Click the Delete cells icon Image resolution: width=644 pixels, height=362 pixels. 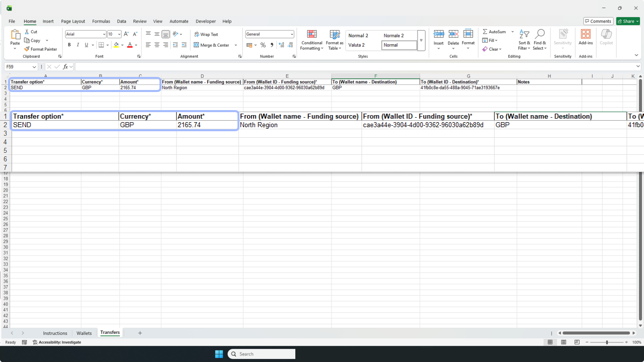pyautogui.click(x=453, y=34)
